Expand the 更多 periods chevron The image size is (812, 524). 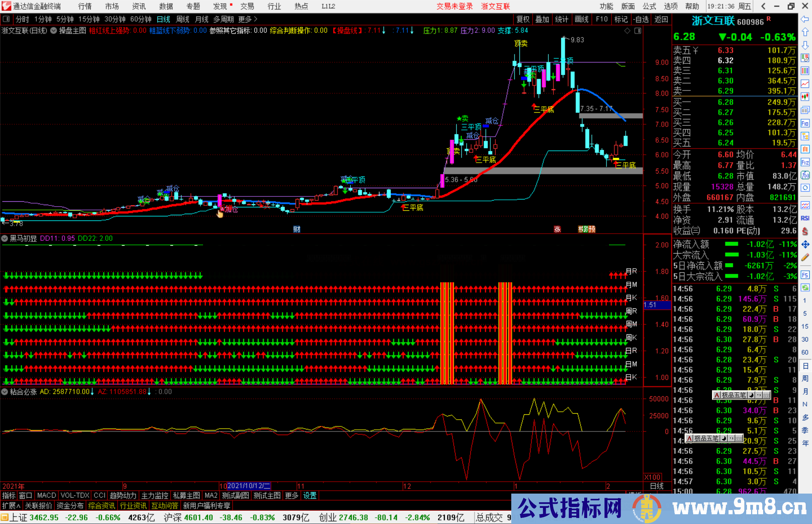coord(256,19)
